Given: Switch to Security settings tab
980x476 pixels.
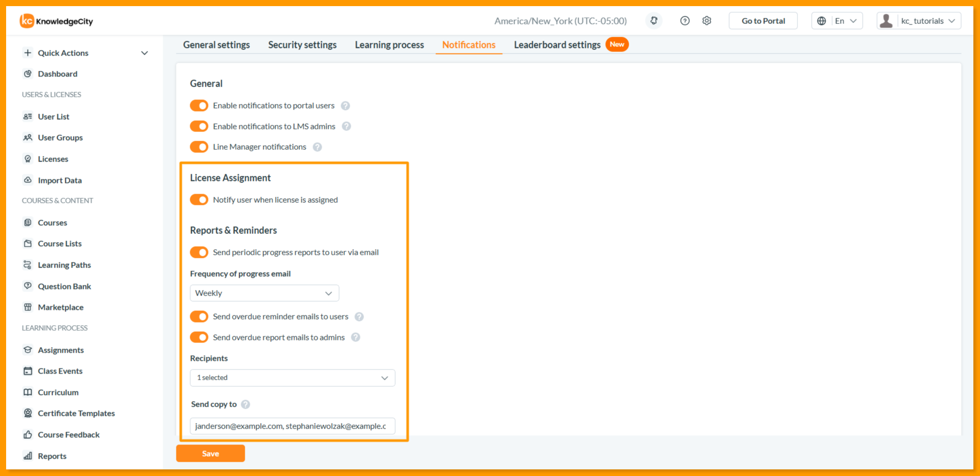Looking at the screenshot, I should coord(302,45).
